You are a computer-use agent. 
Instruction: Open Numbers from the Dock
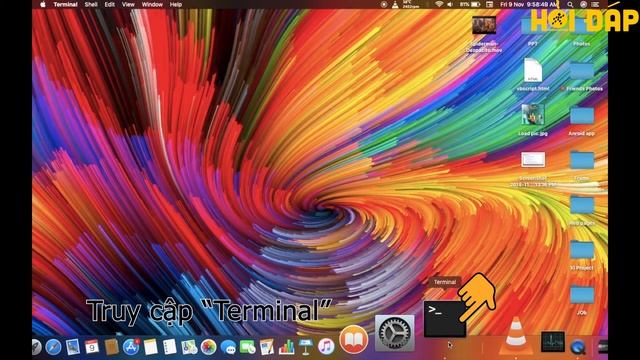pos(287,347)
